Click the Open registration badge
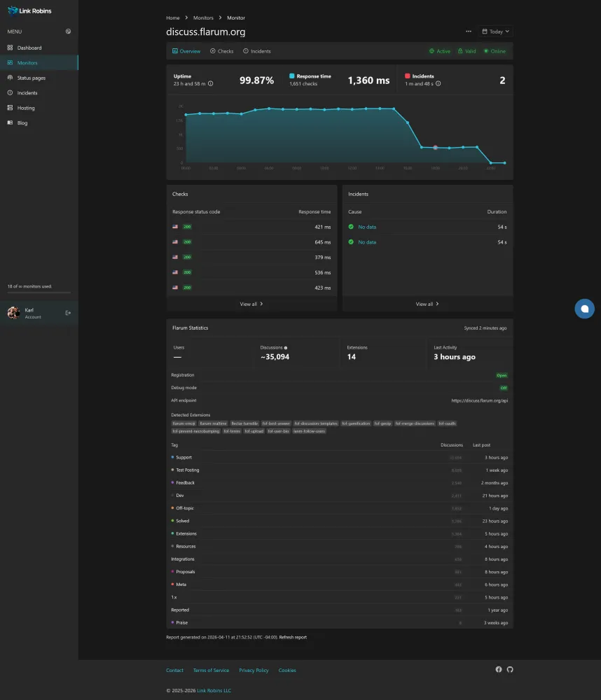The height and width of the screenshot is (700, 601). [502, 375]
